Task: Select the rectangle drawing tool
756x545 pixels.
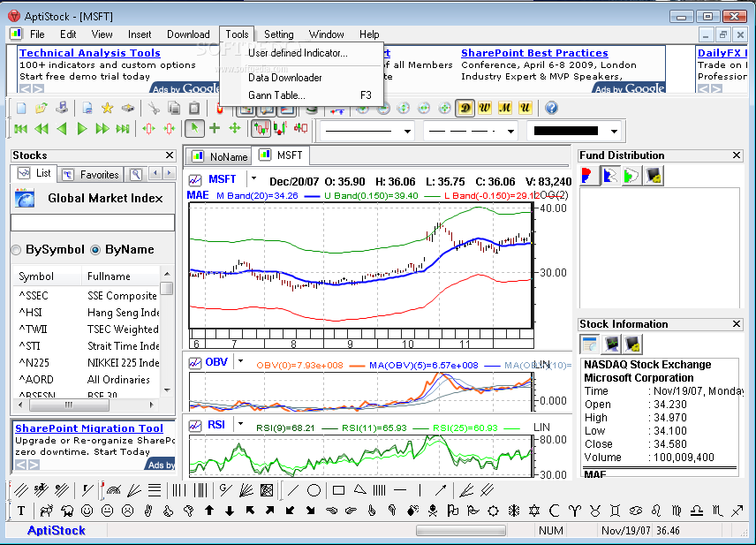Action: [x=338, y=490]
